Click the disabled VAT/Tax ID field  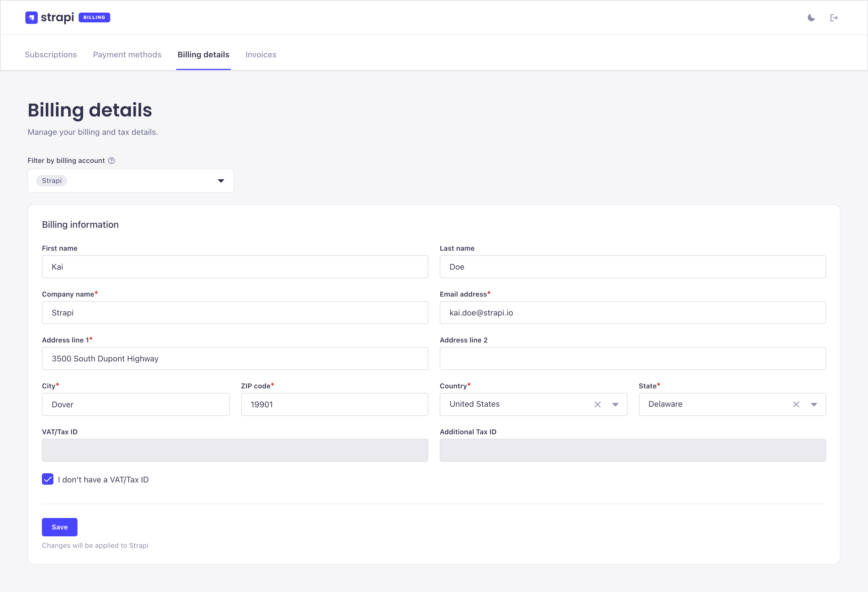click(x=235, y=450)
